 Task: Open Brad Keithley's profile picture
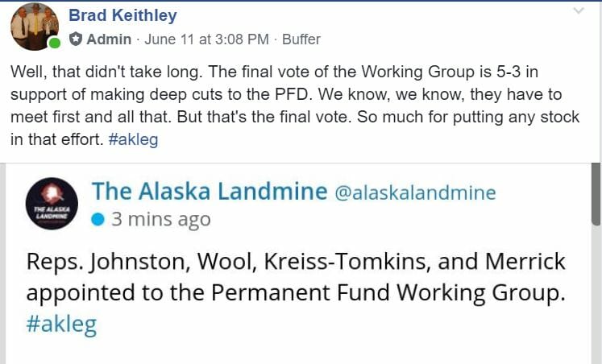click(35, 26)
